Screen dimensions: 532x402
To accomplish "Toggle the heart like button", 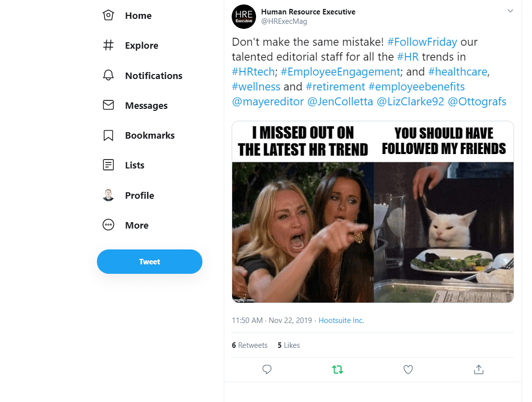I will coord(408,369).
